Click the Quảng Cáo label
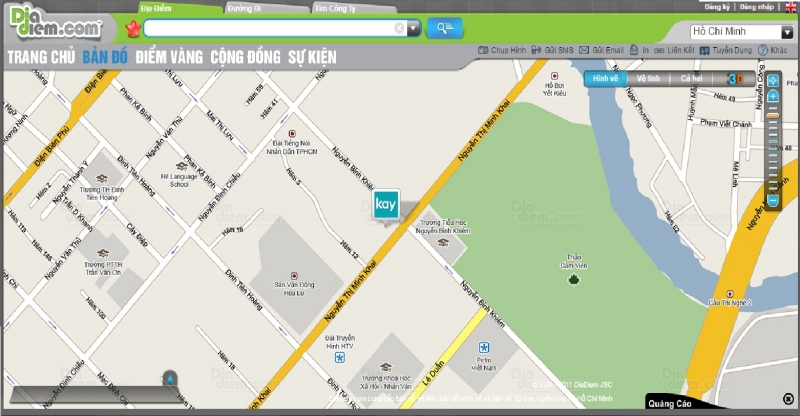This screenshot has height=416, width=800. pos(669,403)
